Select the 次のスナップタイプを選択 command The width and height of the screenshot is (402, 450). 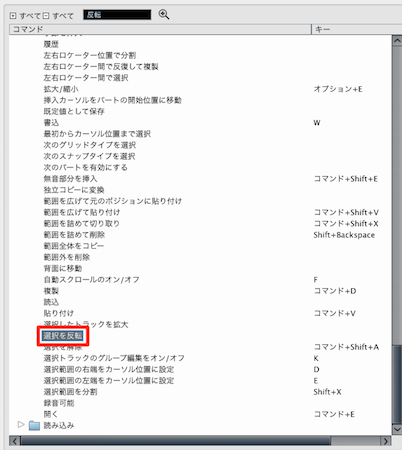coord(89,156)
